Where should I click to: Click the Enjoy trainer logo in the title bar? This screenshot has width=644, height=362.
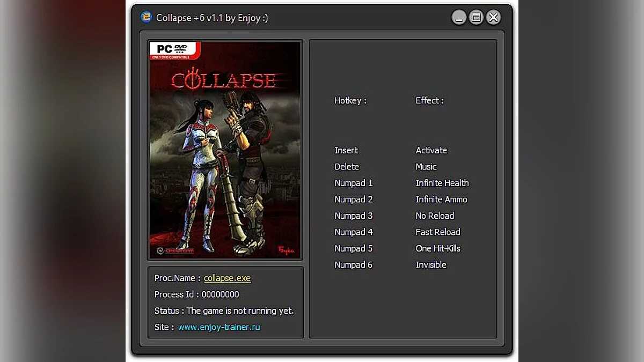coord(145,17)
